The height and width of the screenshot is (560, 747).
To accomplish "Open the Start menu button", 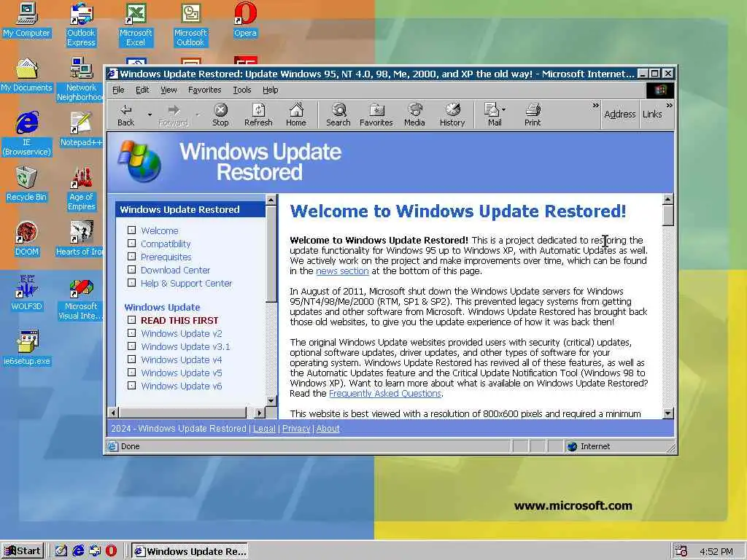I will [23, 551].
